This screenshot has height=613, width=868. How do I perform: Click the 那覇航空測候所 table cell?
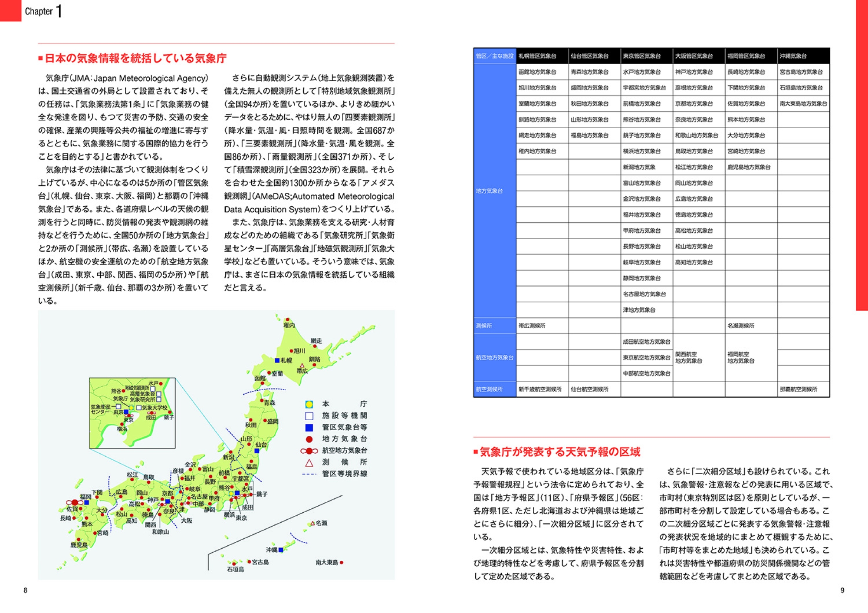click(803, 389)
